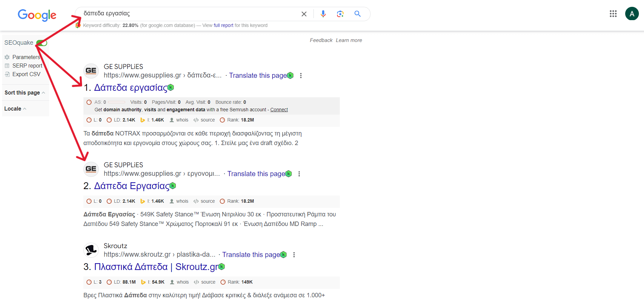Click green badge beside result 1 title
644x299 pixels.
(171, 87)
